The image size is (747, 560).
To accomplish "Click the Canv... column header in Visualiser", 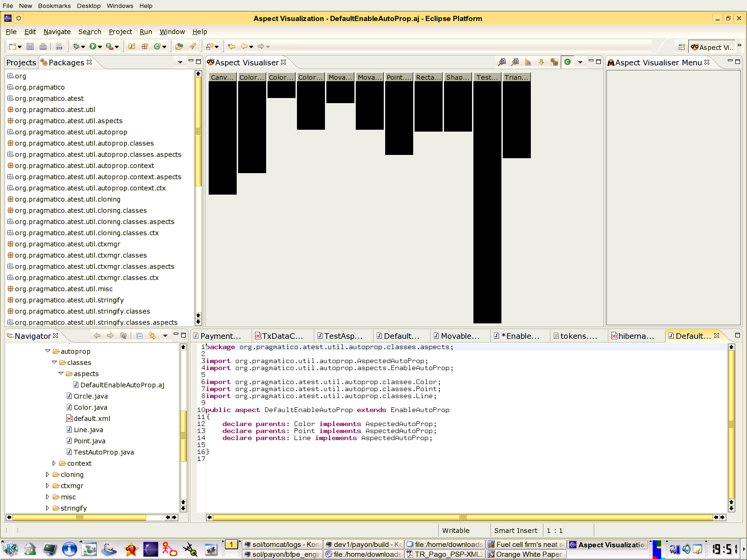I will 223,77.
